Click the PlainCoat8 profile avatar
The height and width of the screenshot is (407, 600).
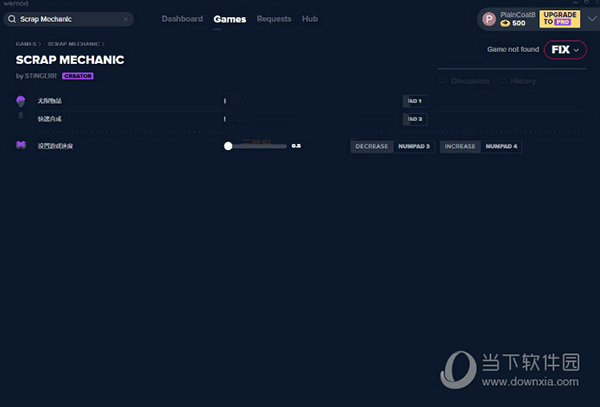tap(489, 19)
